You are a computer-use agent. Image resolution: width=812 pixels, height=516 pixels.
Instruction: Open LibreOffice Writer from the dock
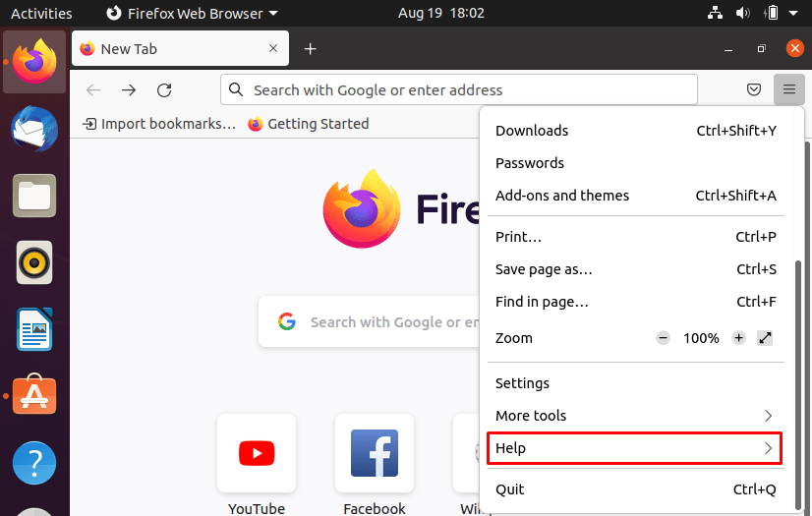point(34,329)
